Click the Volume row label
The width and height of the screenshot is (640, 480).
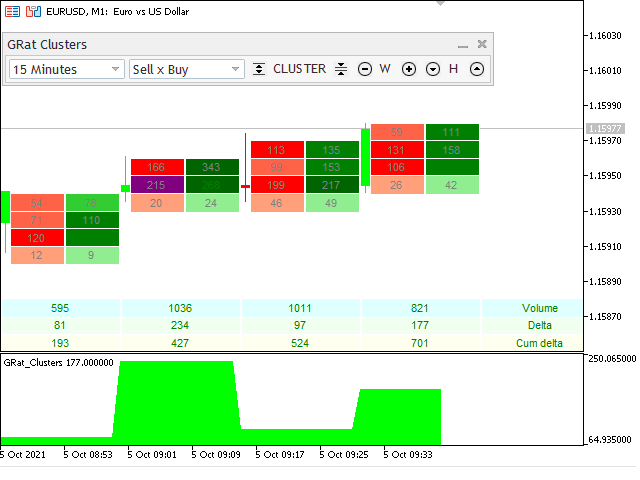(540, 308)
